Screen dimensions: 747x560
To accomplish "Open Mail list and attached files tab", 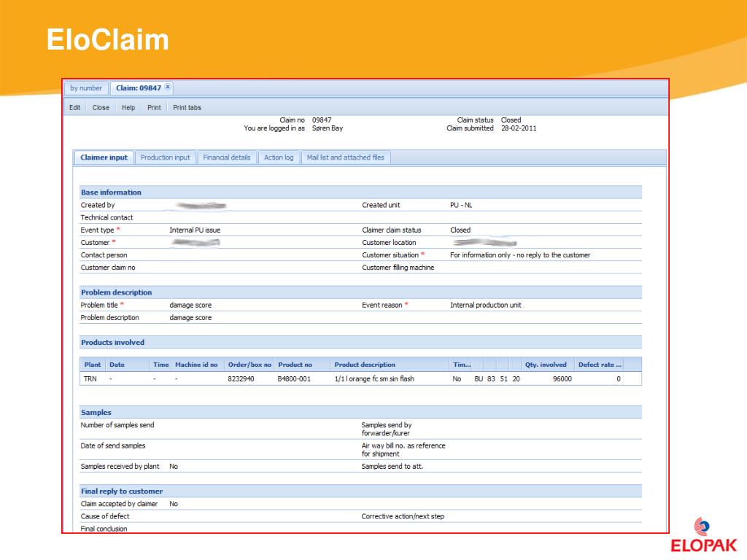I will tap(346, 157).
